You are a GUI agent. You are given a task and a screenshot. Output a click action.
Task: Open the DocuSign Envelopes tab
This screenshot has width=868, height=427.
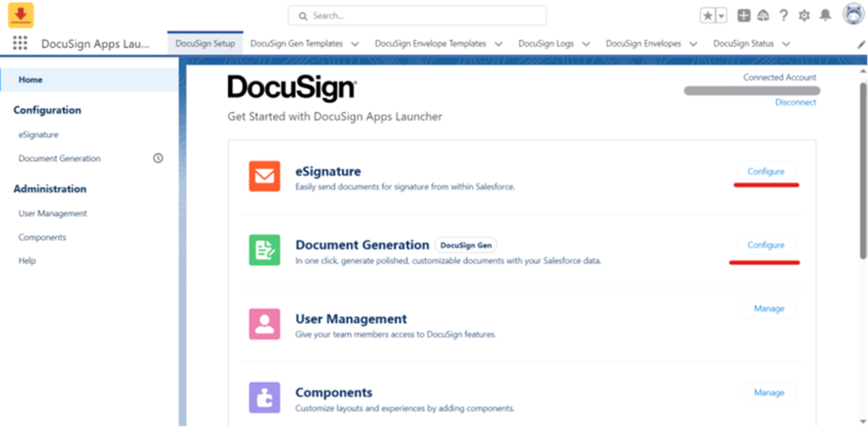(x=643, y=43)
